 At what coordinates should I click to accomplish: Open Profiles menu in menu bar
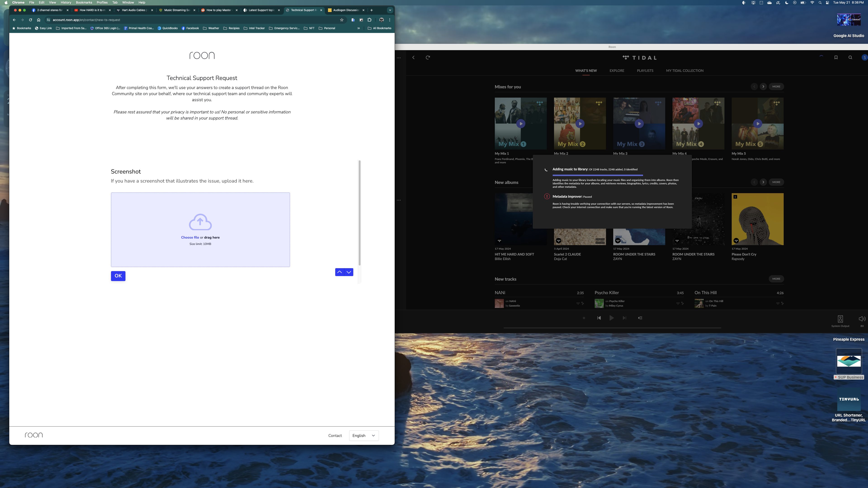[102, 2]
